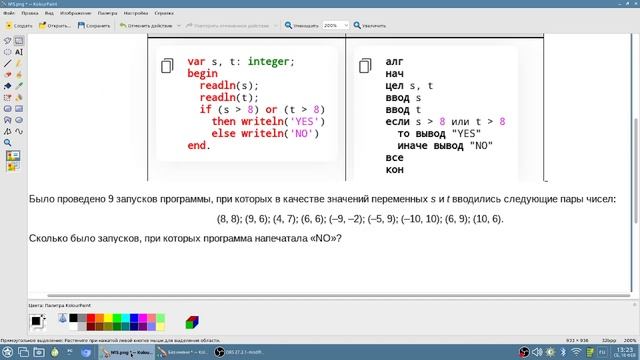Select the Spraycan tool
The image size is (640, 360).
[x=19, y=98]
